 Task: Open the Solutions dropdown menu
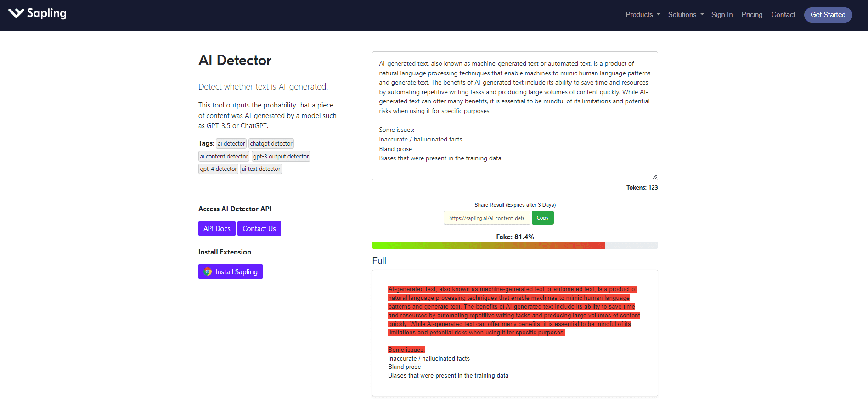click(x=685, y=15)
